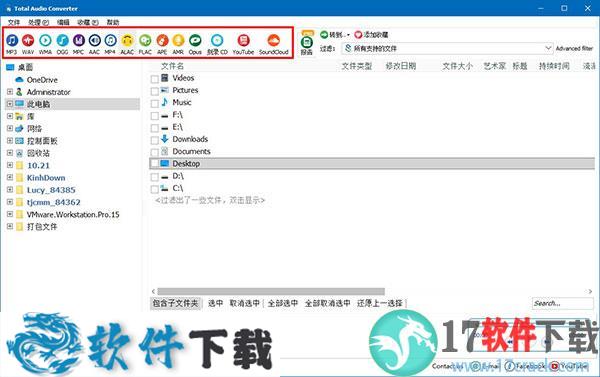Click the 选中 check button

(x=215, y=304)
